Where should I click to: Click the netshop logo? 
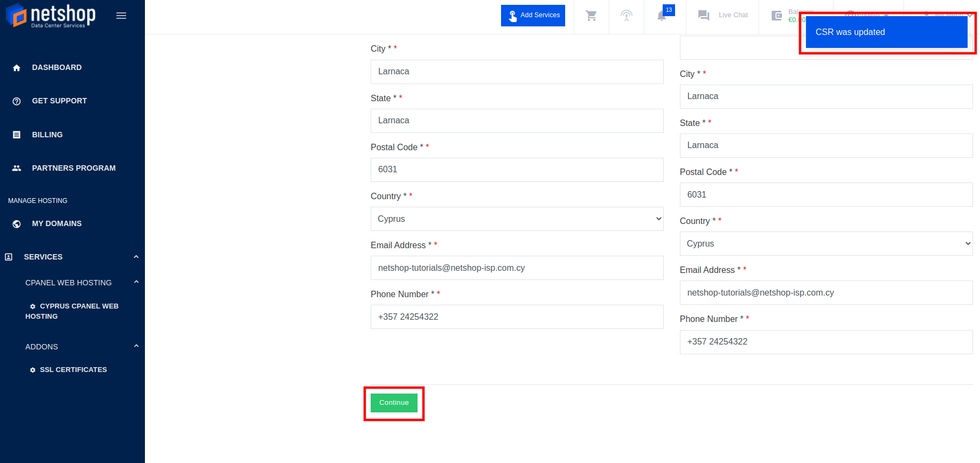pos(51,16)
